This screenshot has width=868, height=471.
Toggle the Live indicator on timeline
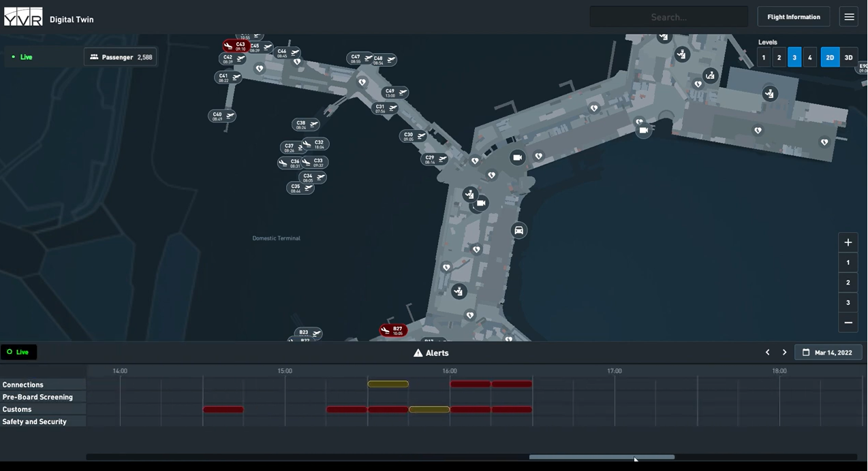[x=18, y=352]
